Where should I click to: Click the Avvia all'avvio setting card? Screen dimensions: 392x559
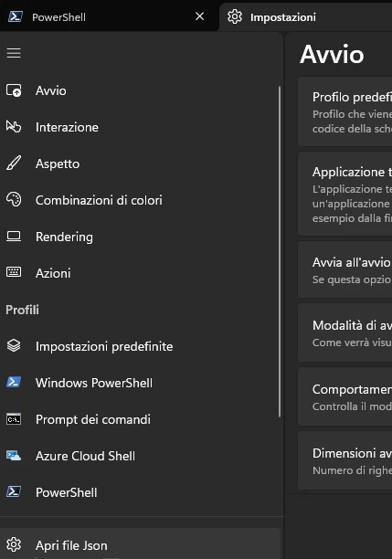344,269
